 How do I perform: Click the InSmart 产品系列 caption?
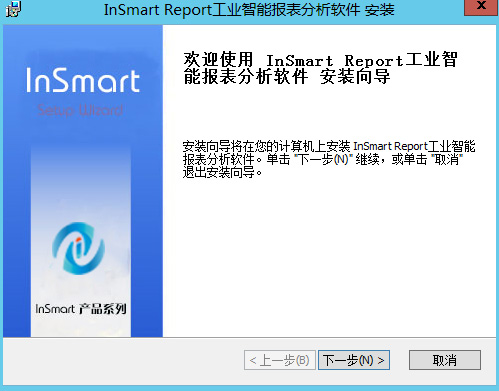(81, 309)
